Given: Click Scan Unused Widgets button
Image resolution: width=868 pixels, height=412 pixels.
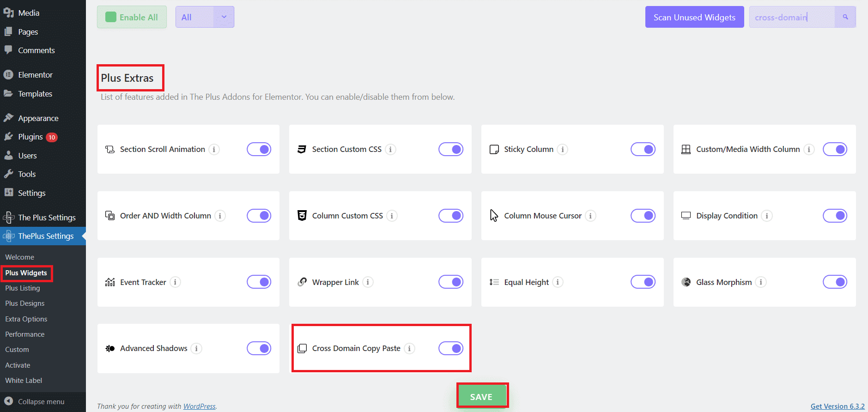Looking at the screenshot, I should pyautogui.click(x=694, y=17).
